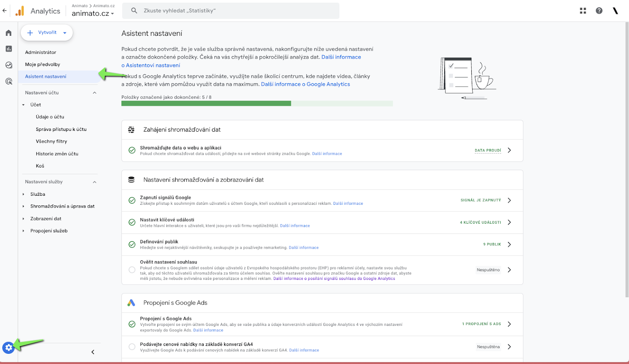
Task: Open the Vytvořit dropdown button
Action: click(47, 33)
